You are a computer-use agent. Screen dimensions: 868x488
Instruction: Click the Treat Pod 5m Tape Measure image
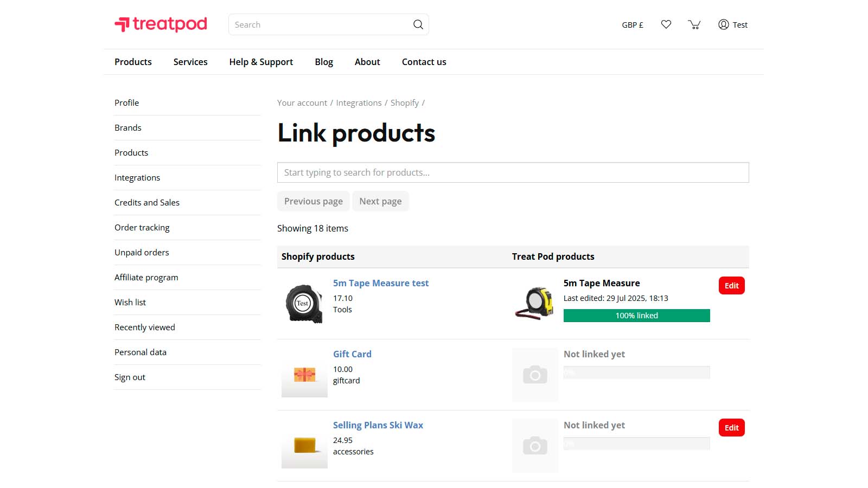pyautogui.click(x=535, y=304)
